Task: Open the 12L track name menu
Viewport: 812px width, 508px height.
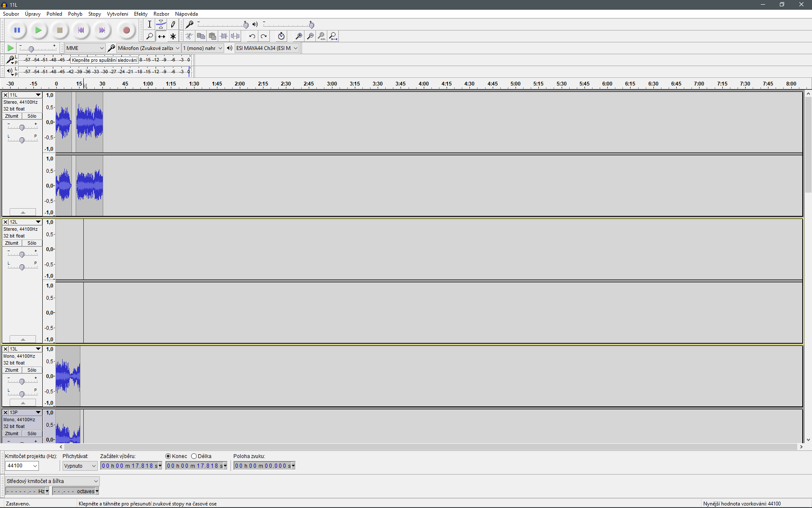Action: (25, 222)
